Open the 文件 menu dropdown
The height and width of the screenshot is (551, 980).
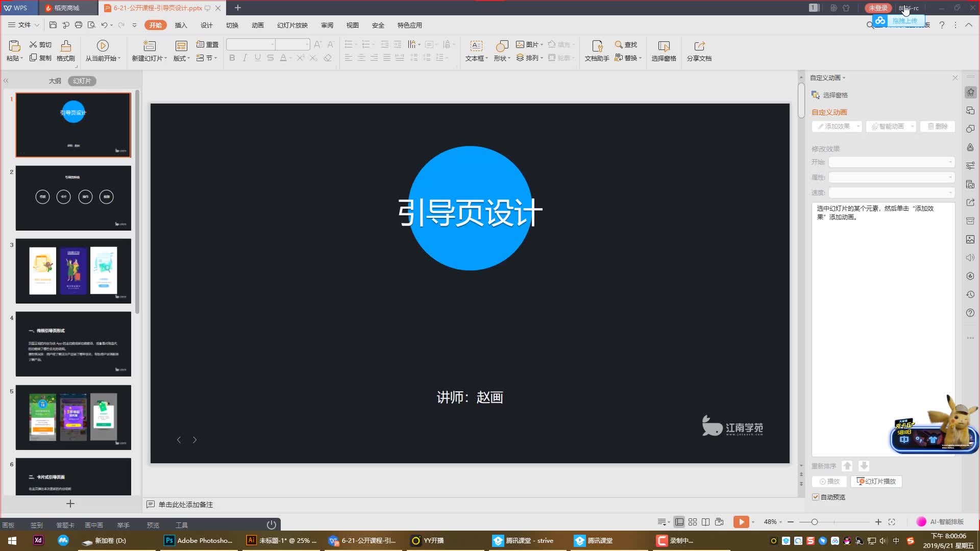point(23,25)
